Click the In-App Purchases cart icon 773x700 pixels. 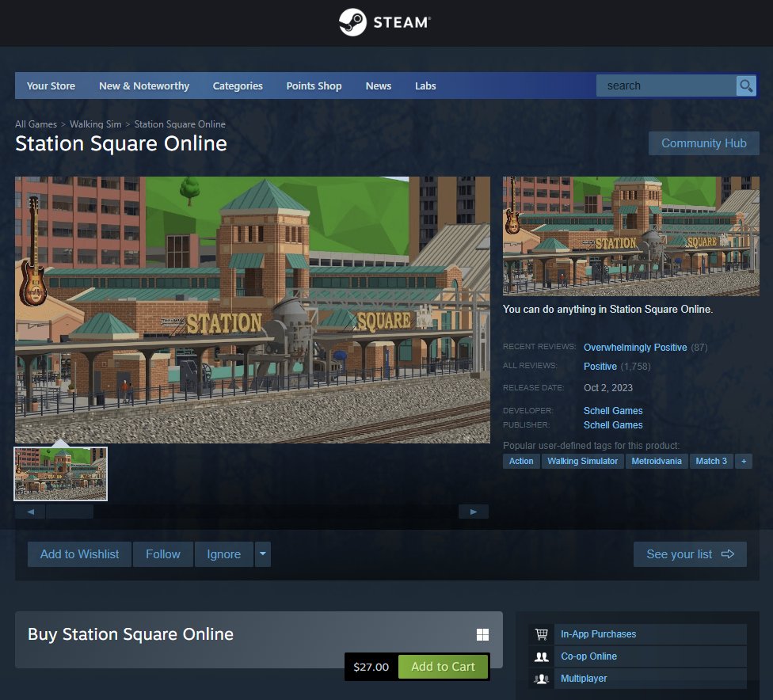coord(541,634)
